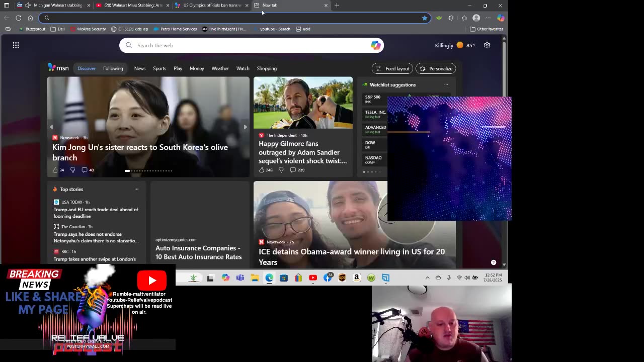Dislike the Happy Gilmore story
644x362 pixels.
click(281, 170)
